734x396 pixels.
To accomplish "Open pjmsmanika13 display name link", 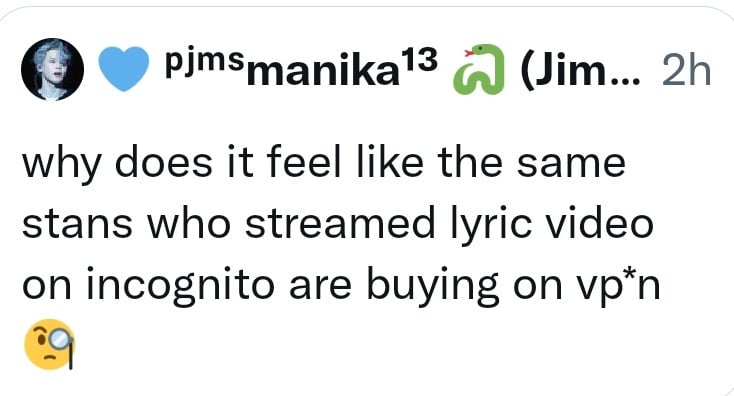I will coord(301,68).
